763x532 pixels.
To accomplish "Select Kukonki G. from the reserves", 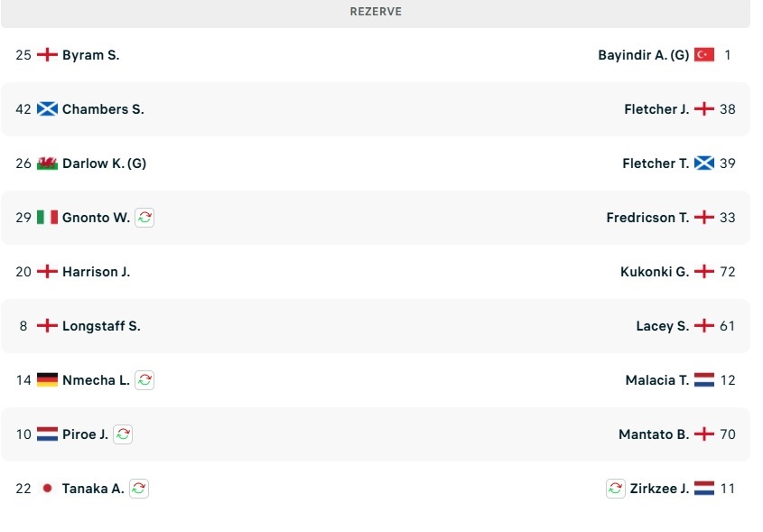I will [655, 272].
